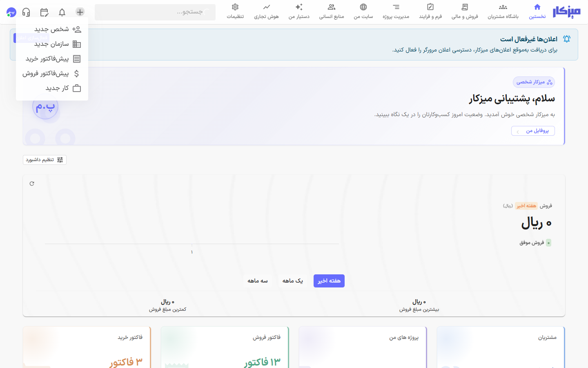Open پروفایل من profile link
The width and height of the screenshot is (588, 368).
click(533, 131)
